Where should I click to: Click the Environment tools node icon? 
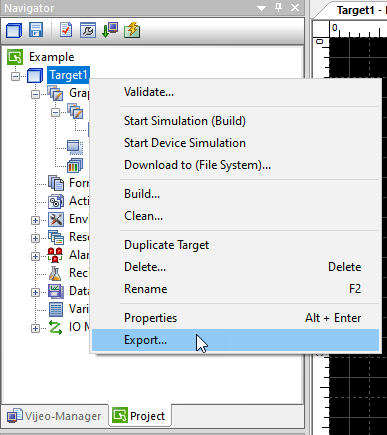click(56, 219)
